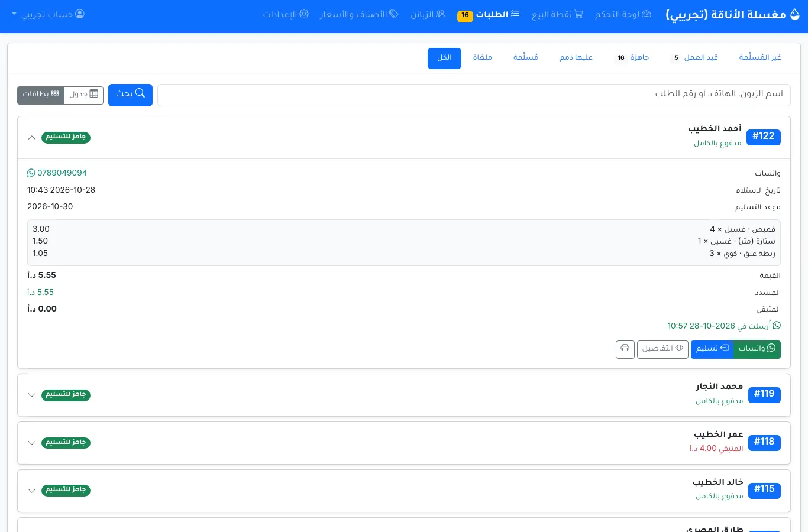Click the جاهز للتسليم badge on order #122
Viewport: 808px width, 532px height.
66,137
